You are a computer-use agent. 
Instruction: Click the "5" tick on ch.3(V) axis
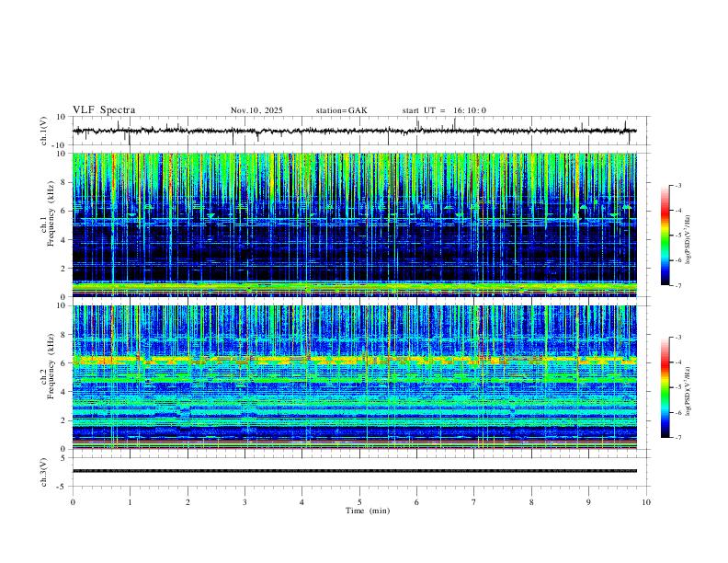(64, 458)
